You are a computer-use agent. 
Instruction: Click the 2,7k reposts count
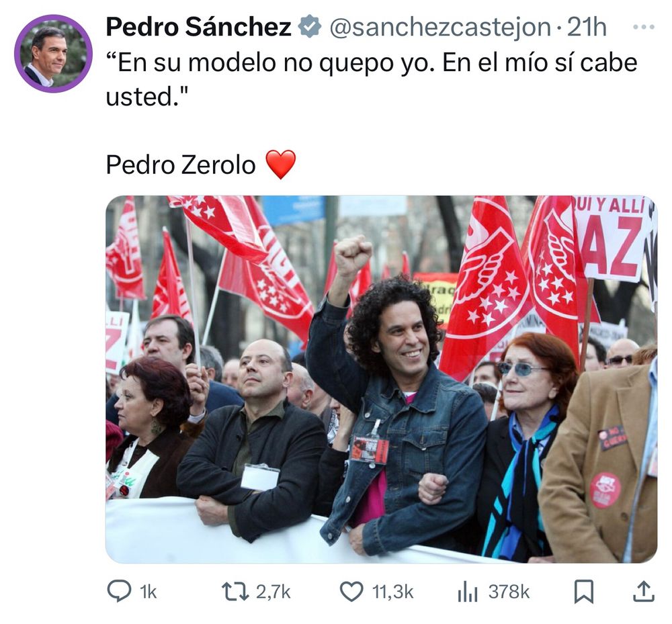(274, 592)
